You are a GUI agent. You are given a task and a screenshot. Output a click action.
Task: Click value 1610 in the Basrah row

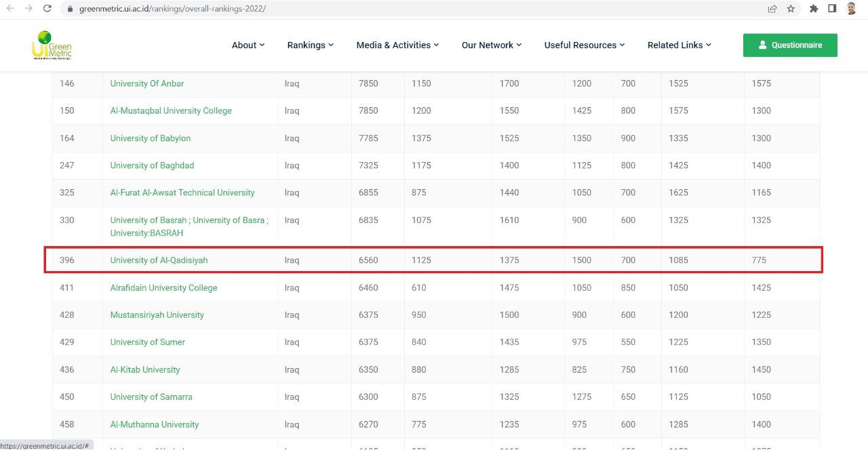tap(509, 220)
